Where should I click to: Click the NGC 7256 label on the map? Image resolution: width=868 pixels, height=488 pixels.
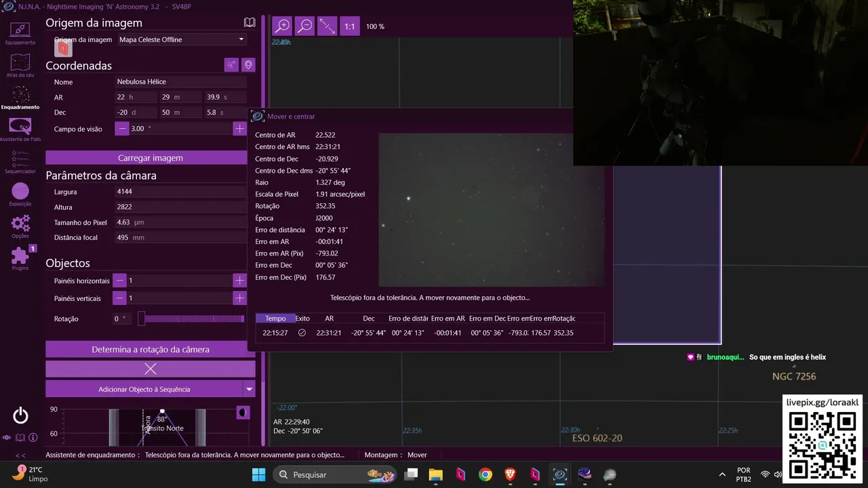click(x=794, y=376)
